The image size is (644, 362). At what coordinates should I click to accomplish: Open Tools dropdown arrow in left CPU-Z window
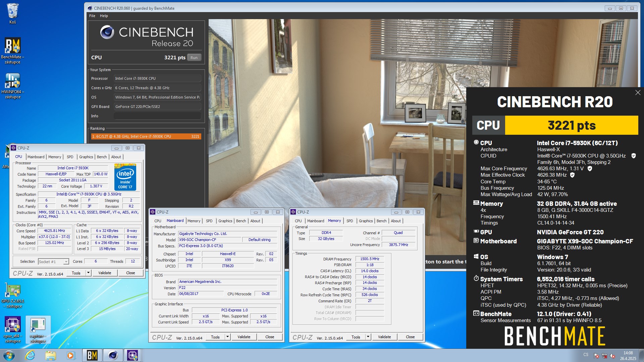click(x=88, y=273)
